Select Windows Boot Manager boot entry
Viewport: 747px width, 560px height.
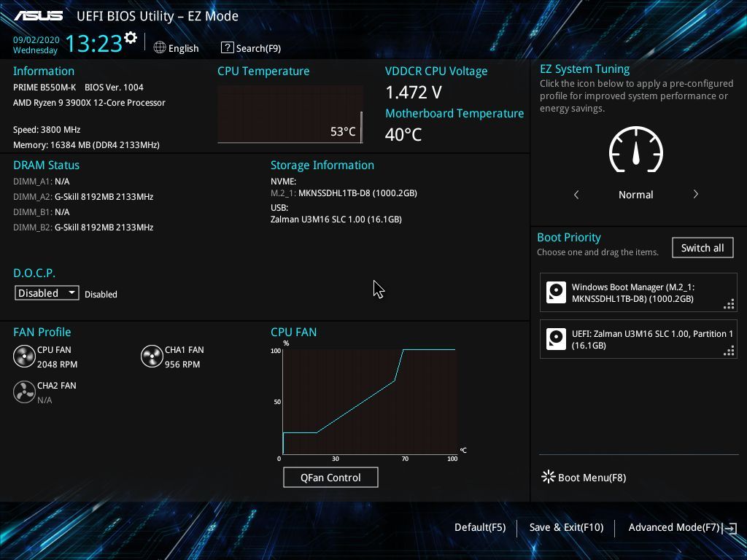638,292
